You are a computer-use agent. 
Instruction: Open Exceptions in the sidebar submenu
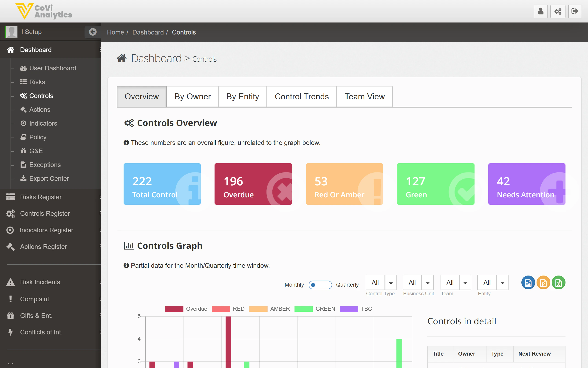point(40,165)
